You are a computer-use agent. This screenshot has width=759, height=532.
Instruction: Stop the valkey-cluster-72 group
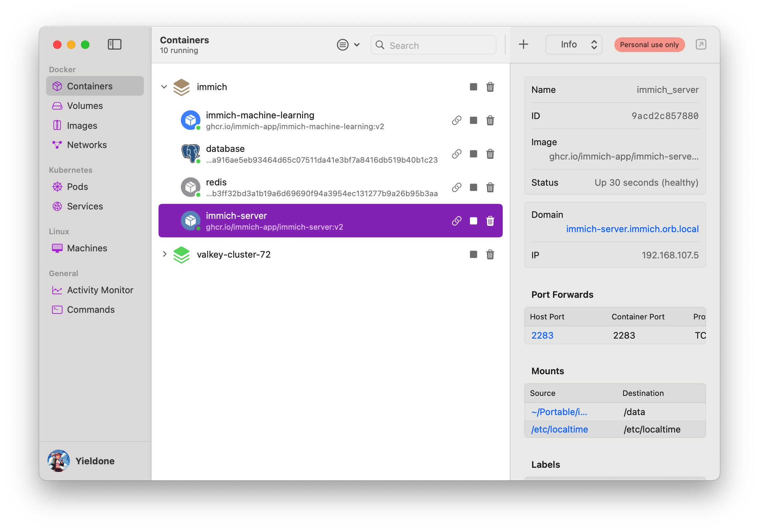tap(473, 254)
